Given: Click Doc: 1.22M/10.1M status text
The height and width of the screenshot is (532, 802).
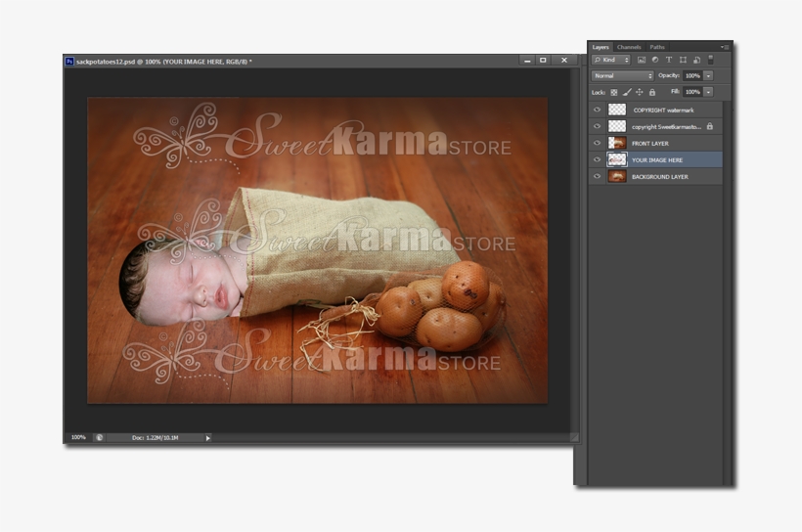Looking at the screenshot, I should 155,438.
